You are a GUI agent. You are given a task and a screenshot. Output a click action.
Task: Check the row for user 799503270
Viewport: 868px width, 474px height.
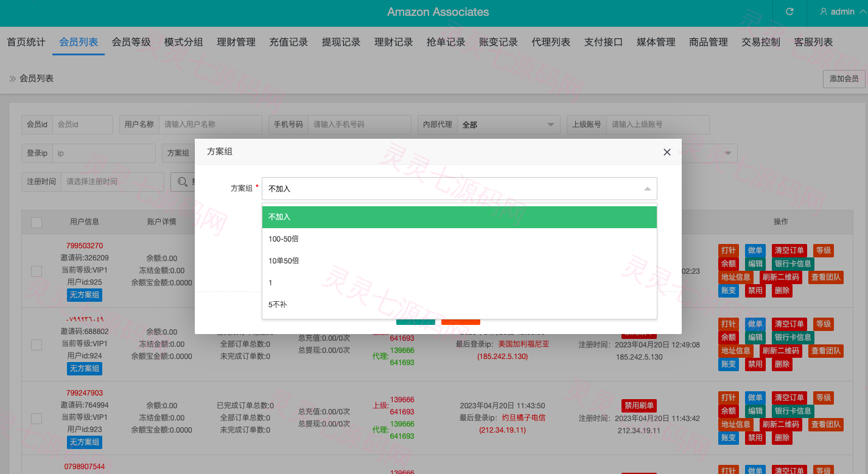click(37, 271)
